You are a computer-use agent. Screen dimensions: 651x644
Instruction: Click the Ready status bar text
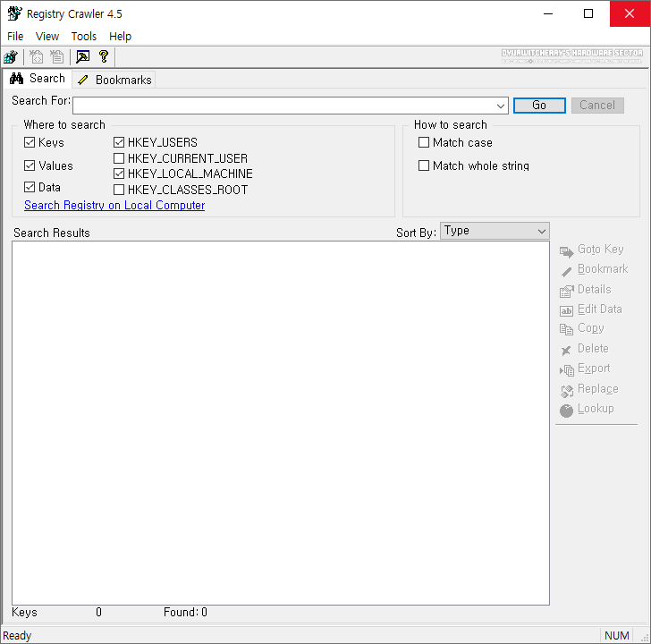(17, 636)
